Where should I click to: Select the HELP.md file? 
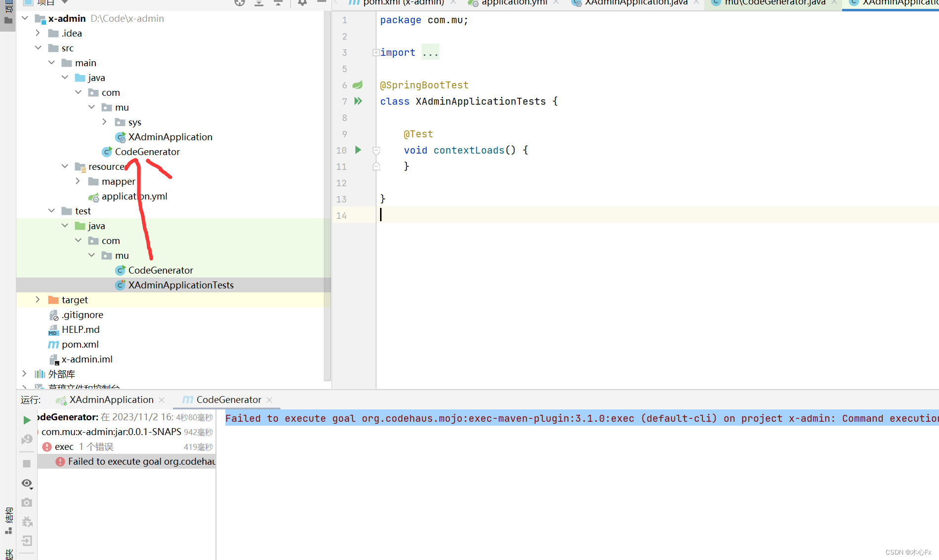point(80,329)
